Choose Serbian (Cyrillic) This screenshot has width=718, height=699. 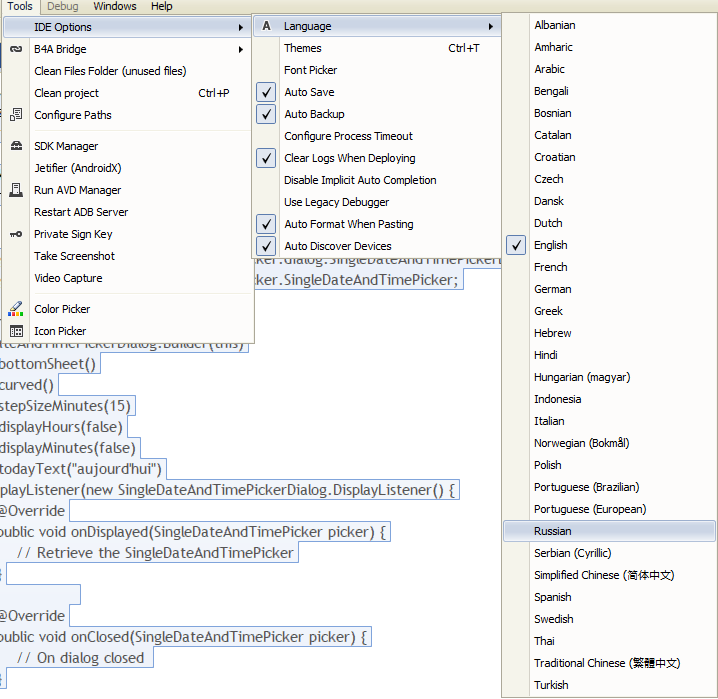click(x=572, y=553)
